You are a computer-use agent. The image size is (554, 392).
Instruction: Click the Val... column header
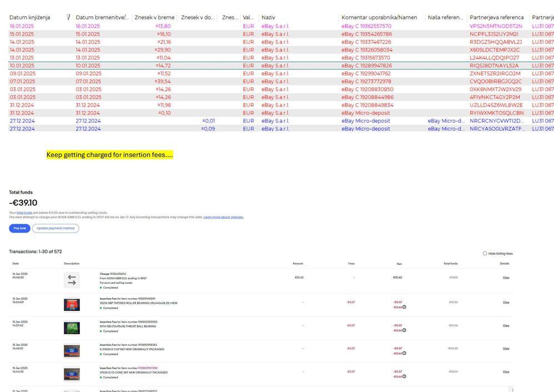pos(248,17)
